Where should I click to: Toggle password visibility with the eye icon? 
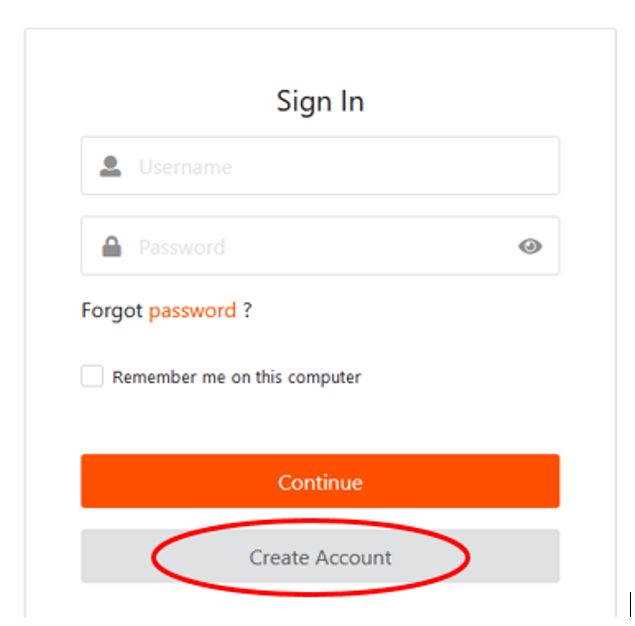tap(530, 247)
